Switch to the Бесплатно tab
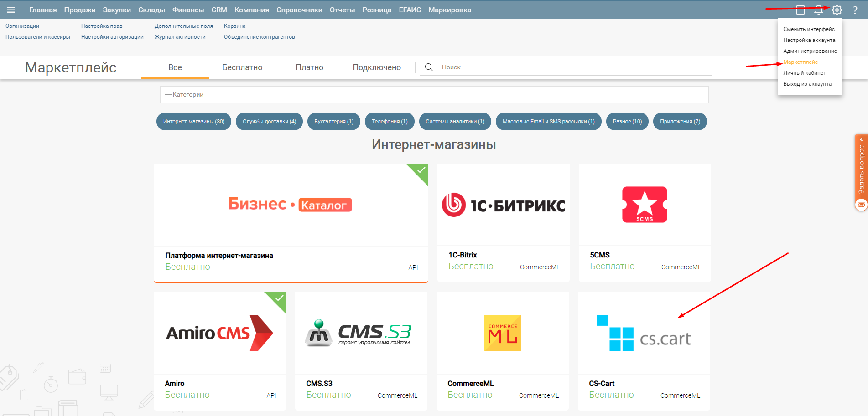The image size is (868, 416). [x=242, y=67]
